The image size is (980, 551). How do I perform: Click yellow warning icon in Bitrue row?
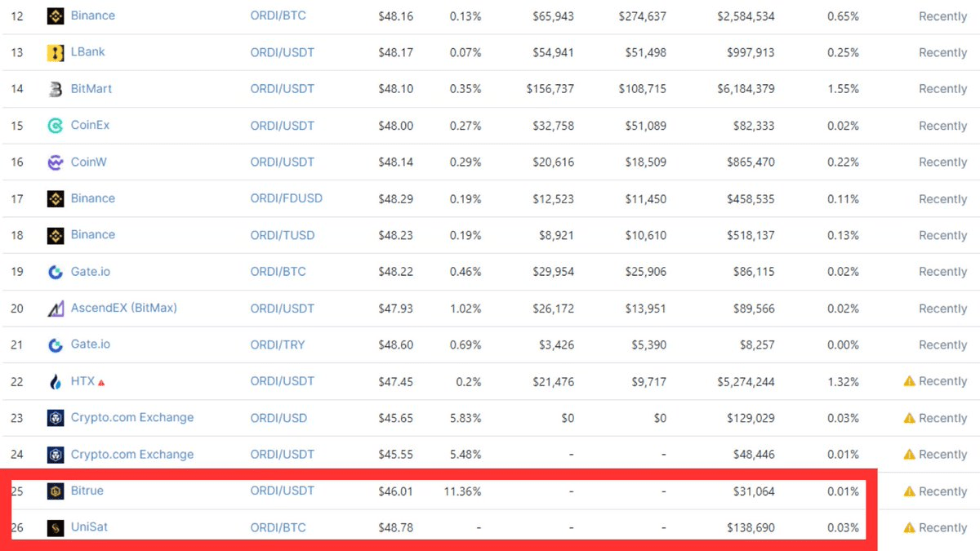pyautogui.click(x=909, y=491)
